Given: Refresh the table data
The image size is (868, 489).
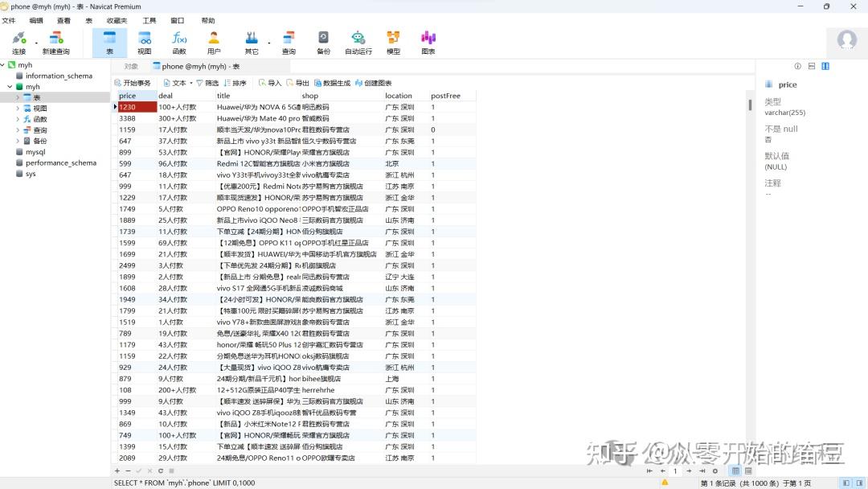Looking at the screenshot, I should (161, 471).
